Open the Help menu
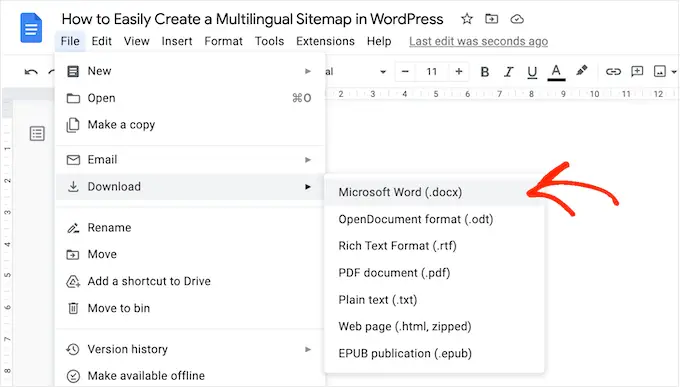 coord(379,41)
